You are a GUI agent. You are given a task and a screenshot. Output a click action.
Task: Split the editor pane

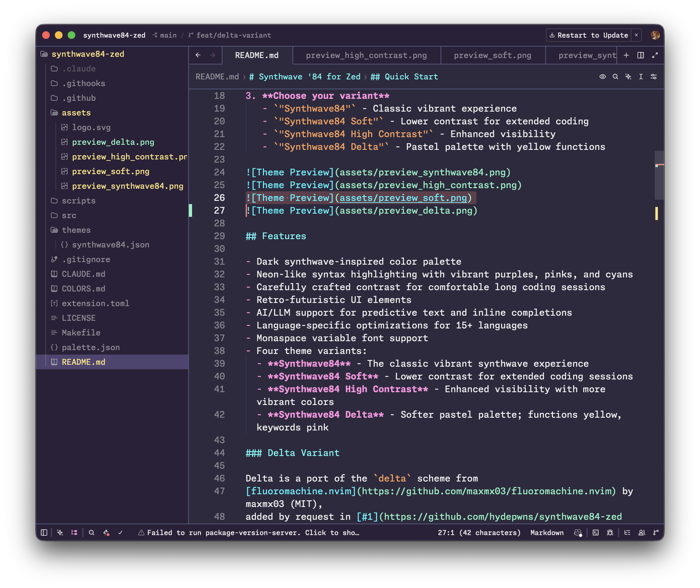641,55
